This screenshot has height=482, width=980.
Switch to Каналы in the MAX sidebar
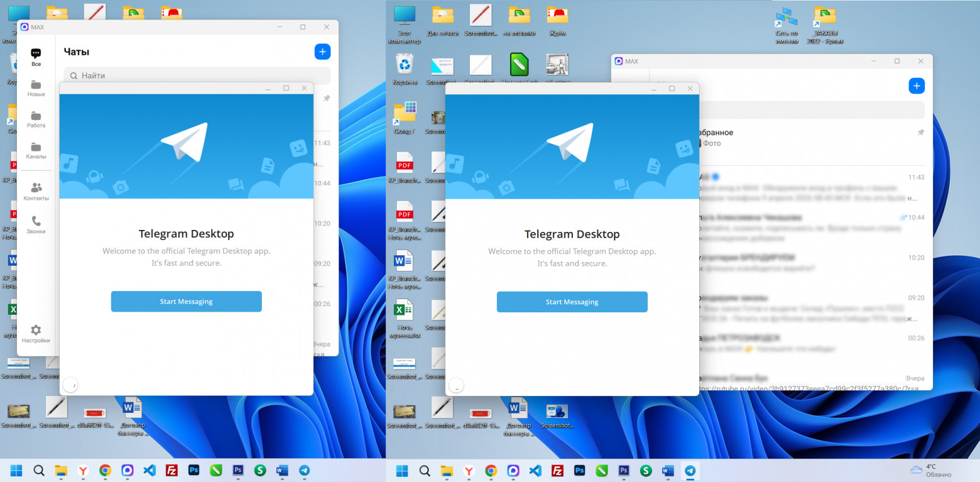pyautogui.click(x=36, y=151)
